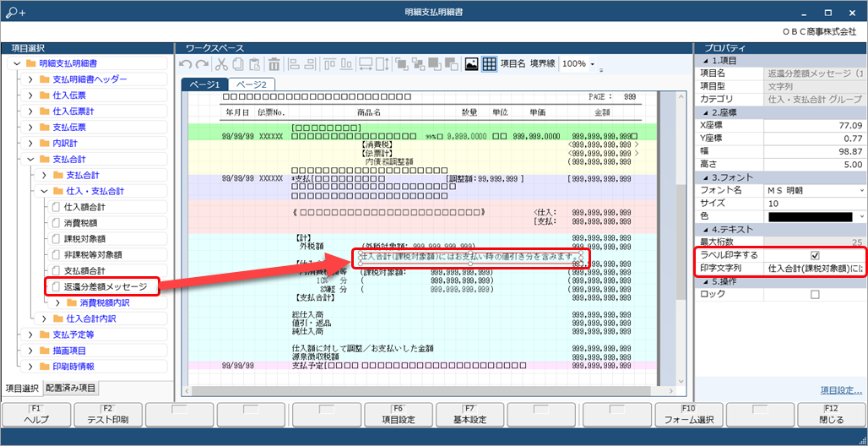Viewport: 868px width, 446px height.
Task: Click the Align Bottom icon
Action: point(346,64)
